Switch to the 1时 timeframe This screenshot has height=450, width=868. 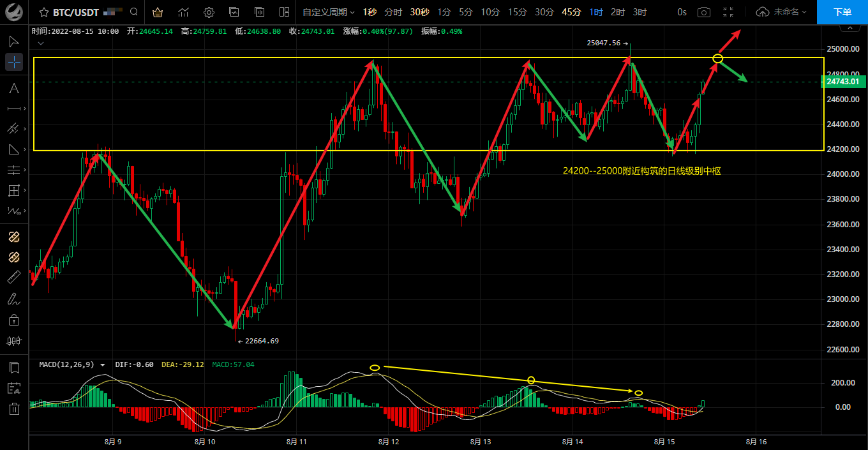click(595, 12)
